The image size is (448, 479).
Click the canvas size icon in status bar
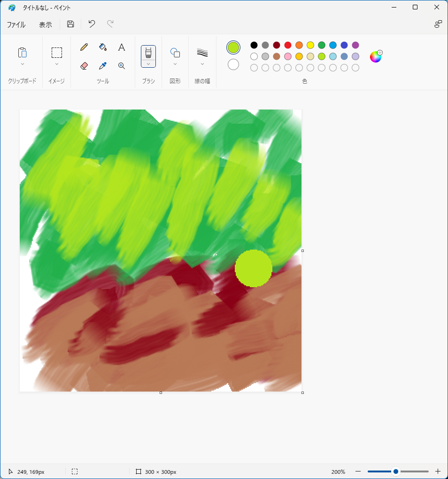(x=139, y=471)
